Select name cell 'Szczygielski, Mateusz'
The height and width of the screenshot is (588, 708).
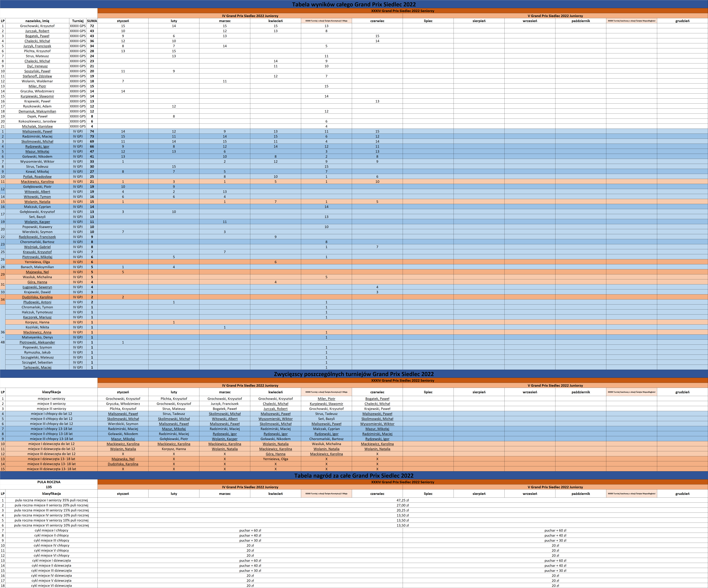point(37,358)
